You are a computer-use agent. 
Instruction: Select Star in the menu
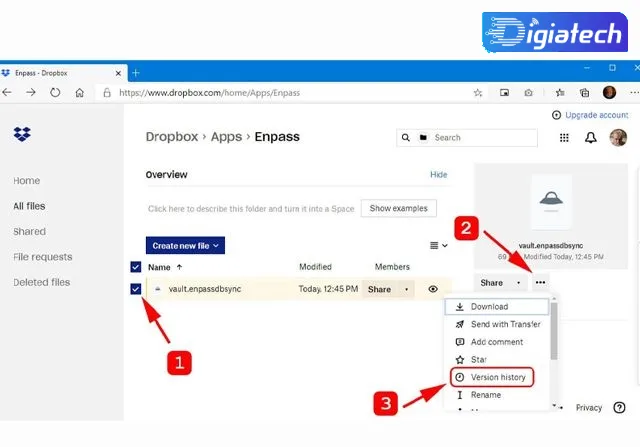(496, 359)
